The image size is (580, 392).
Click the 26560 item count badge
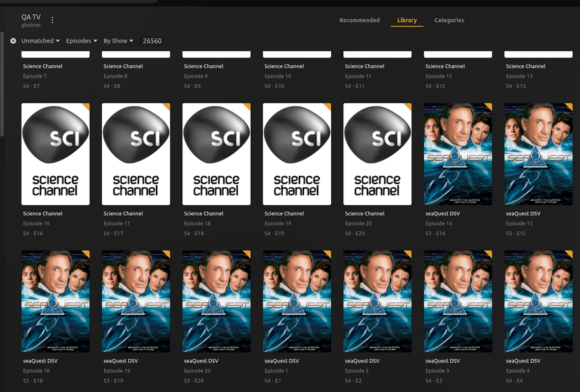point(152,40)
